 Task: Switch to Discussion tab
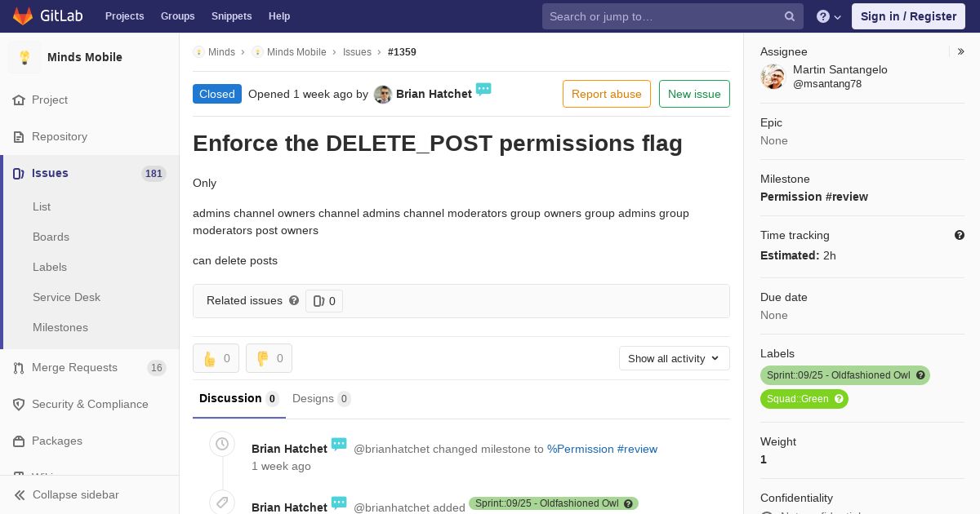point(239,398)
